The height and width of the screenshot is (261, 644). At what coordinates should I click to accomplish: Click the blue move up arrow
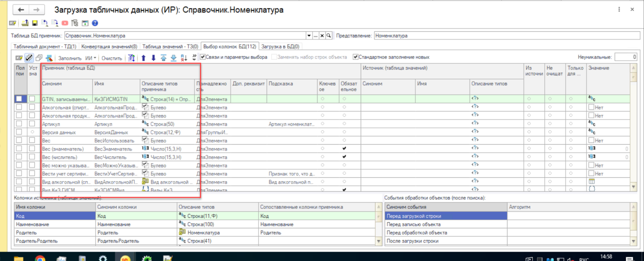pyautogui.click(x=143, y=58)
